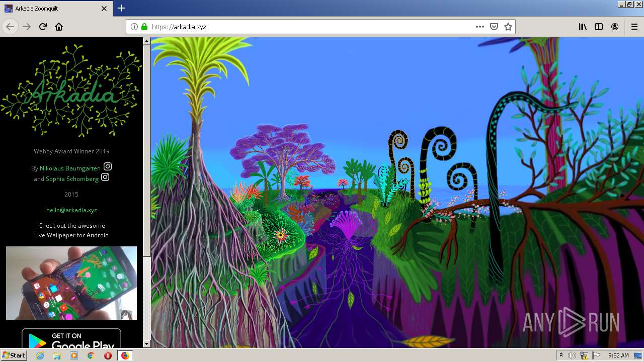The image size is (644, 362).
Task: Open the Firefox hamburger menu
Action: pos(634,27)
